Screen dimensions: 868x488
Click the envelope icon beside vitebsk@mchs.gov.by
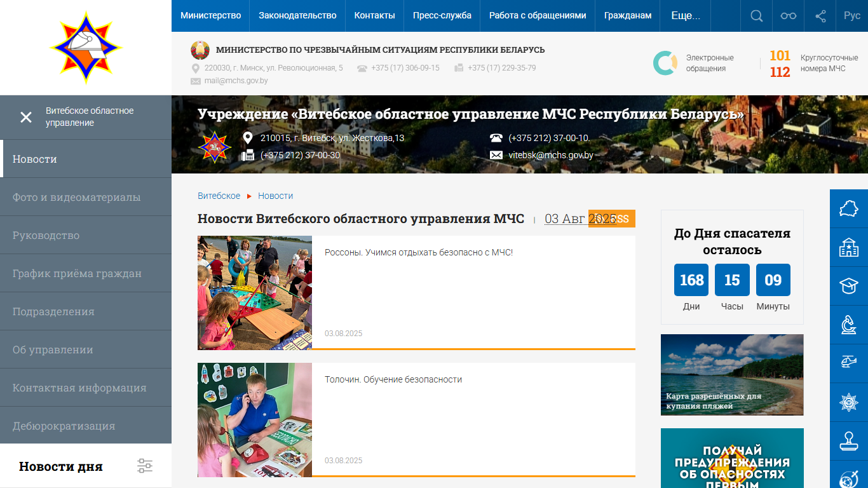[x=496, y=155]
